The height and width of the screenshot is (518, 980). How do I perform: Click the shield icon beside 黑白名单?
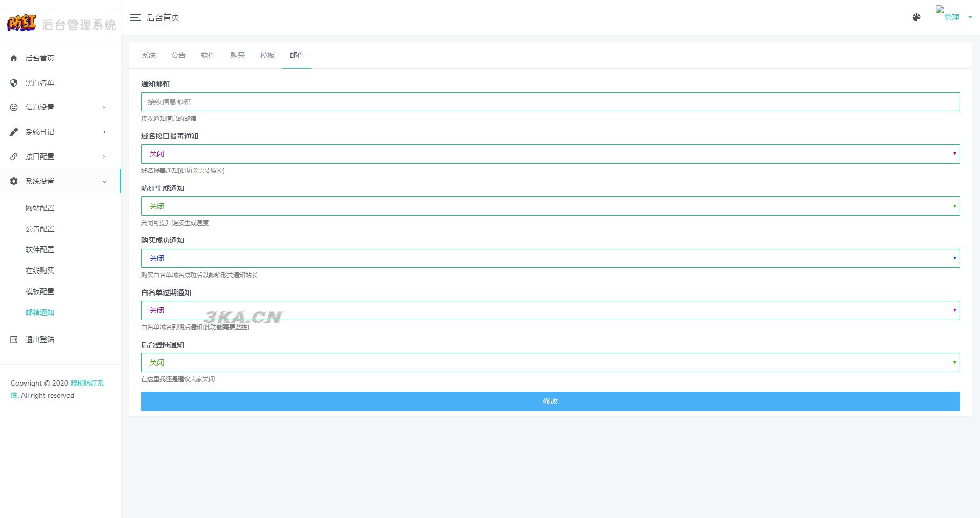coord(14,83)
